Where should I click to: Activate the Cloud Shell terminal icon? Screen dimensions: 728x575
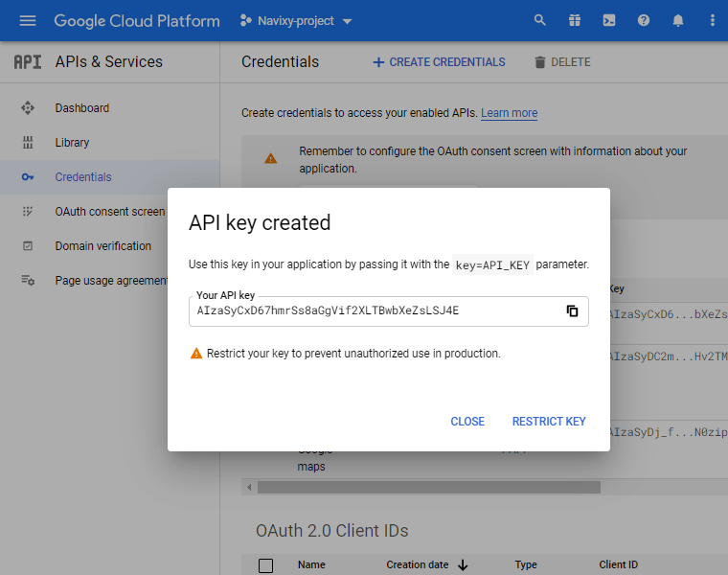pos(608,20)
